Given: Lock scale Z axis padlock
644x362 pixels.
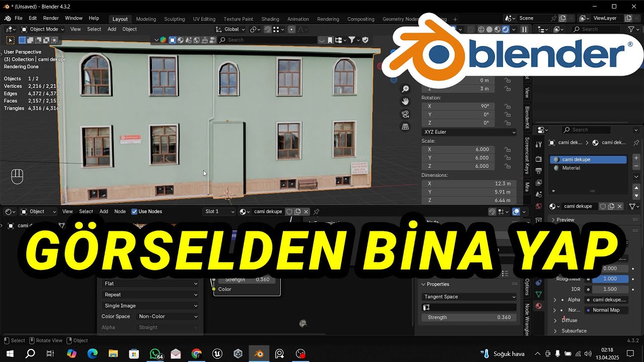Looking at the screenshot, I should coord(508,166).
